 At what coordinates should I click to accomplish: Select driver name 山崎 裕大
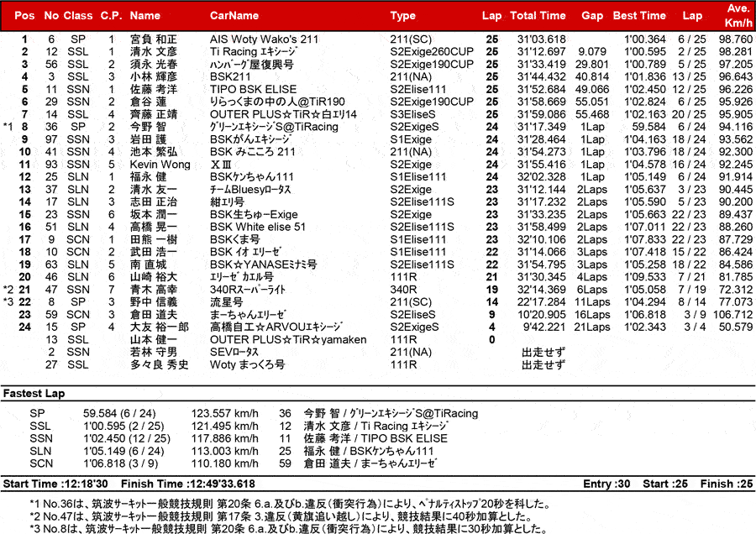(x=154, y=277)
